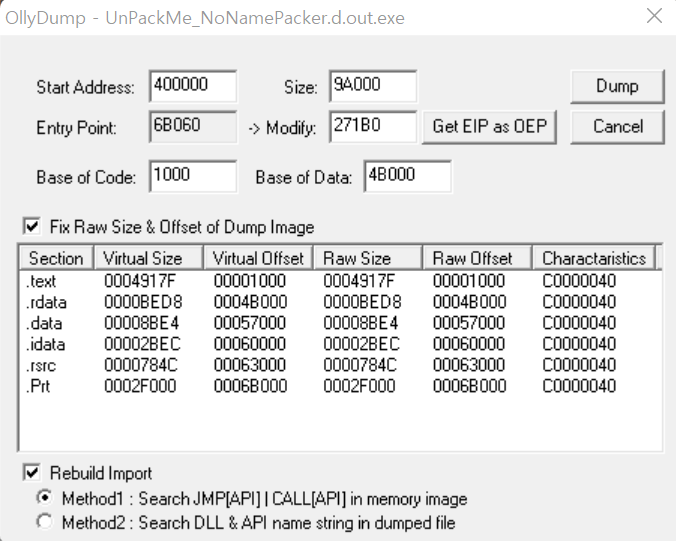Click the Raw Size column header
Image resolution: width=676 pixels, height=541 pixels.
[368, 258]
